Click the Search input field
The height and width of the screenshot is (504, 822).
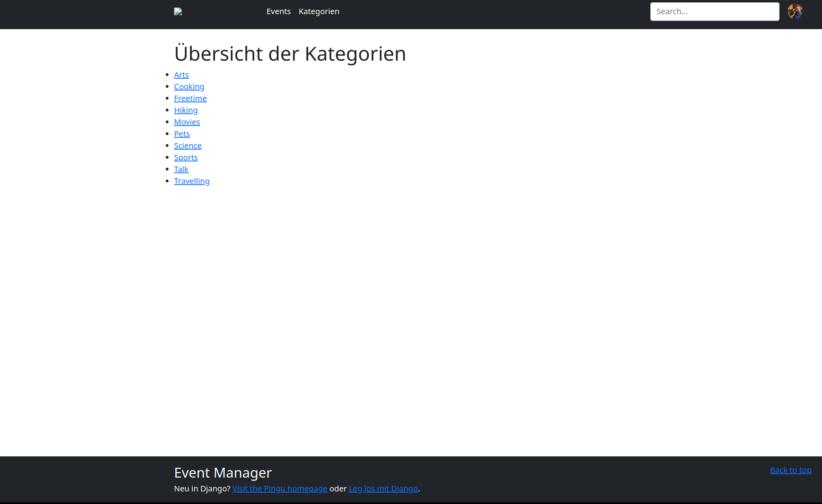[x=715, y=11]
